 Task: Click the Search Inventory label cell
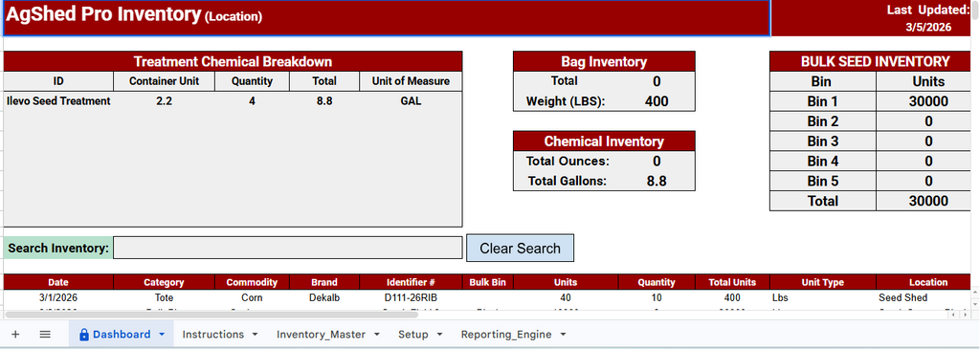coord(58,248)
